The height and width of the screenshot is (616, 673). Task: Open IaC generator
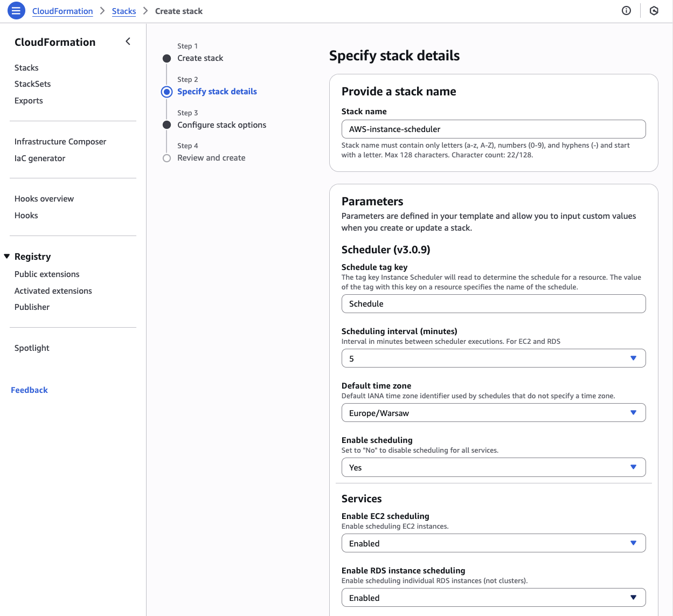(40, 158)
